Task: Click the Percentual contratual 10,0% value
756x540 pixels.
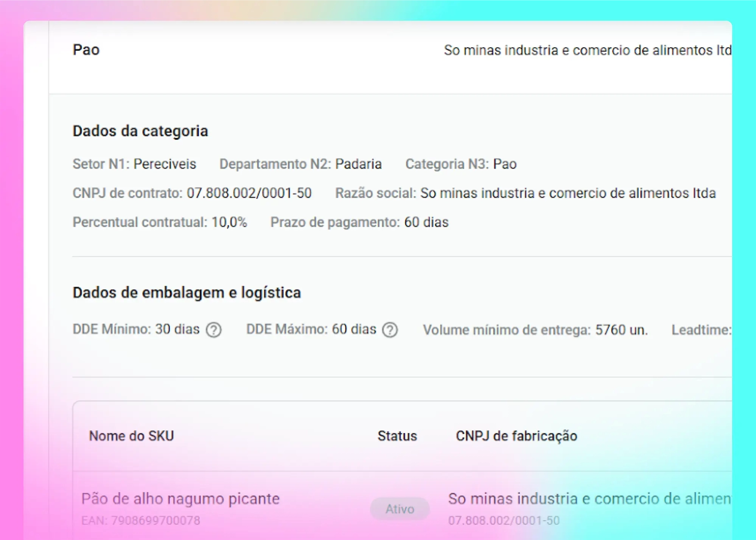Action: (229, 222)
